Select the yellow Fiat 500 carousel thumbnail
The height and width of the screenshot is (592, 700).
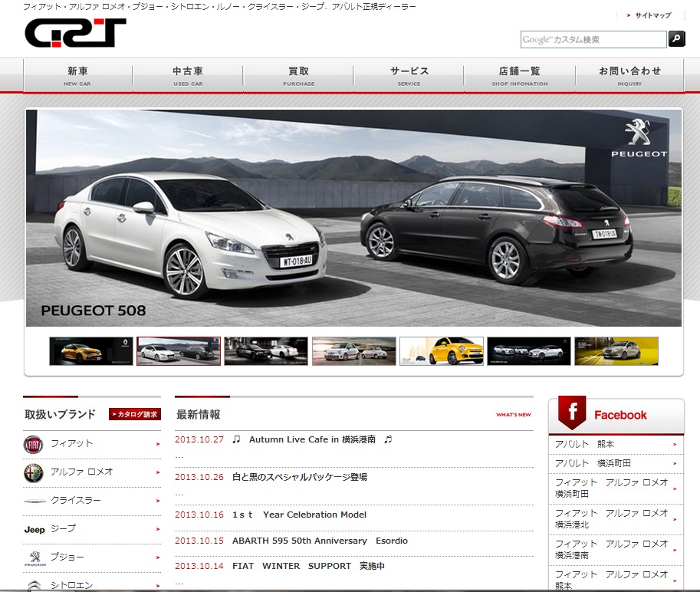tap(441, 350)
